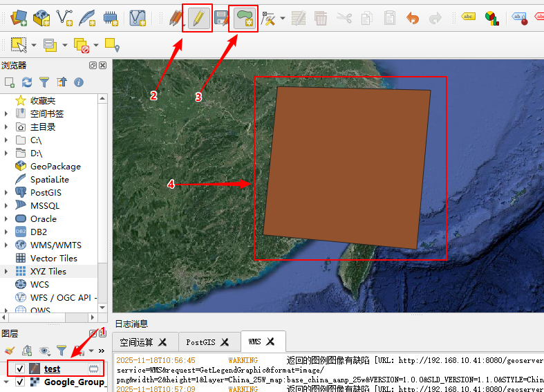Toggle the Google_Group layer checkbox
This screenshot has height=392, width=544.
20,382
